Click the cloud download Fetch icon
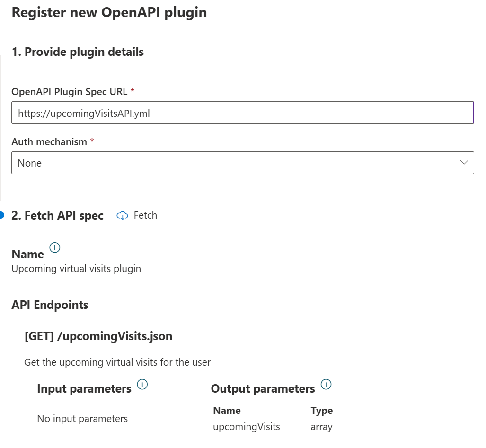The image size is (486, 448). coord(123,216)
